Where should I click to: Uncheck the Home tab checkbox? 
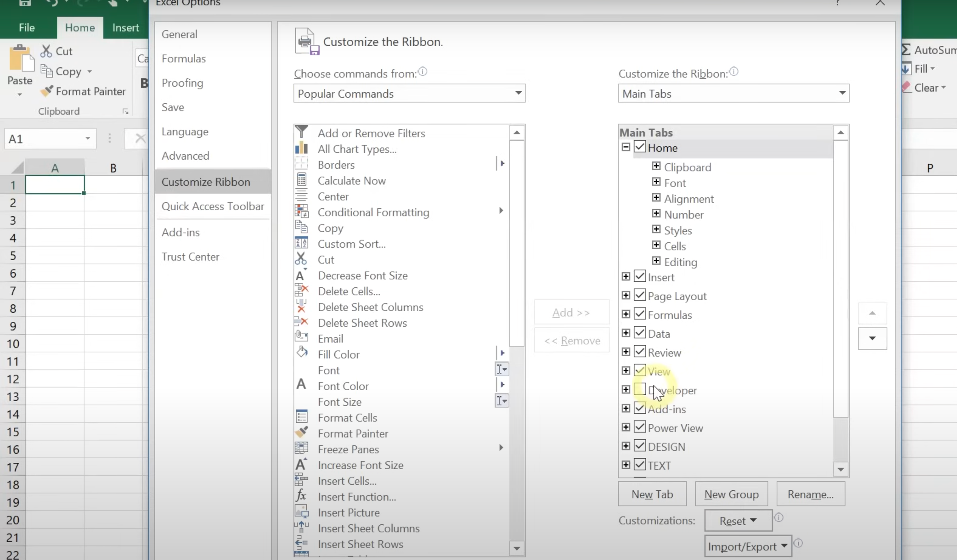tap(640, 147)
